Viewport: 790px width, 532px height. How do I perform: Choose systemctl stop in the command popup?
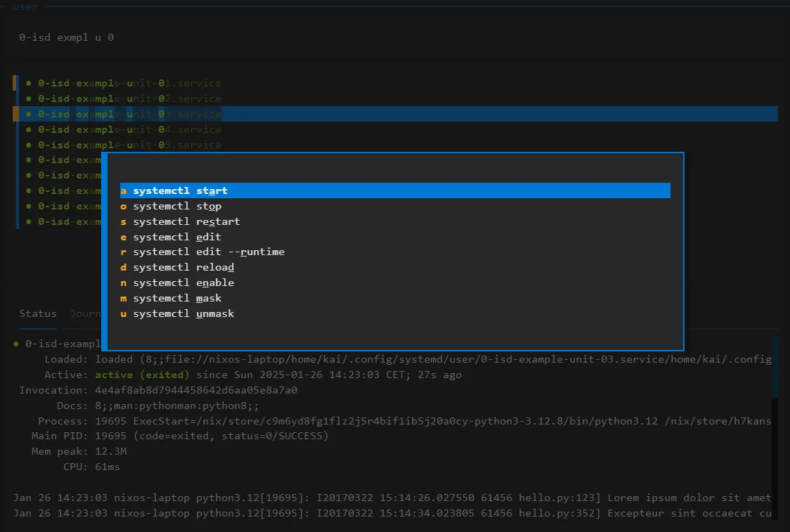(395, 206)
